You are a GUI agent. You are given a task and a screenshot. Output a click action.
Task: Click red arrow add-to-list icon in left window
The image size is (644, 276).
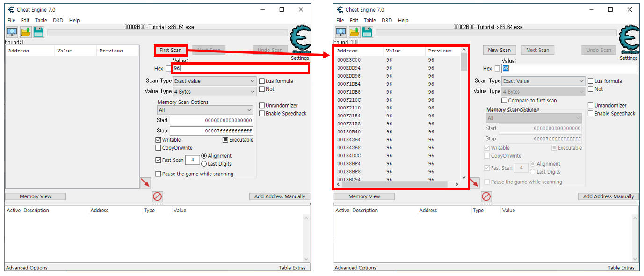click(145, 182)
